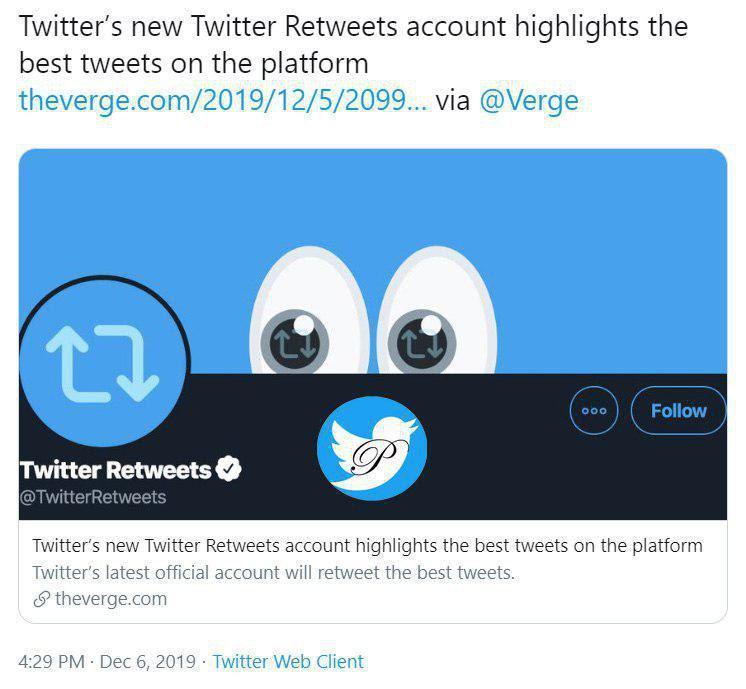Click the 4:29 PM Dec 6, 2019 timestamp

[x=107, y=661]
